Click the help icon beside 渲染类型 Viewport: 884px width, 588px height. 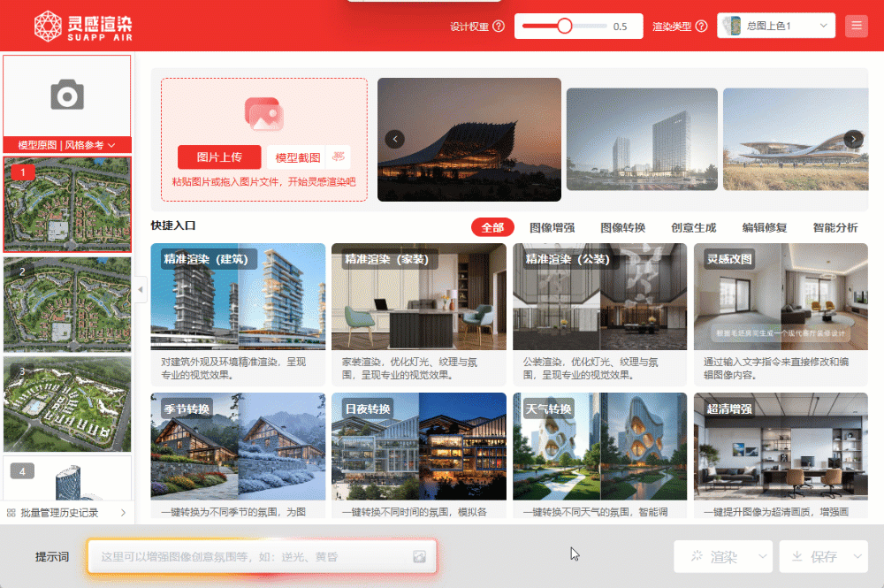click(x=702, y=27)
